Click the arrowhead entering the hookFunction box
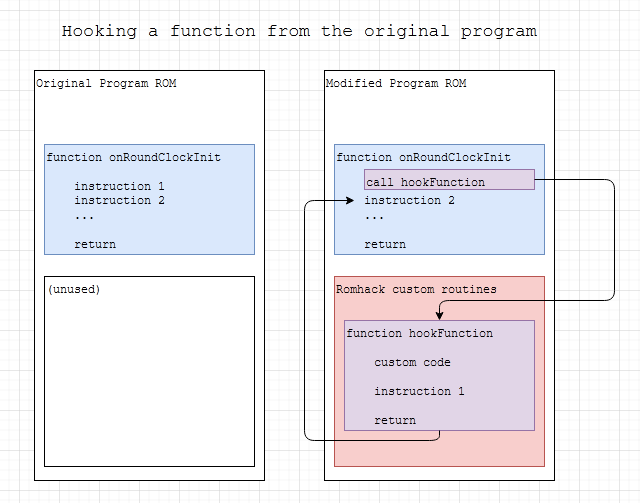Image resolution: width=640 pixels, height=503 pixels. coord(440,315)
